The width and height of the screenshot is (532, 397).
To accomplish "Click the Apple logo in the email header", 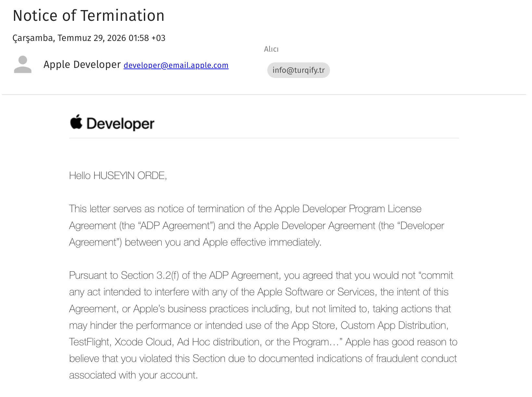I will click(76, 122).
